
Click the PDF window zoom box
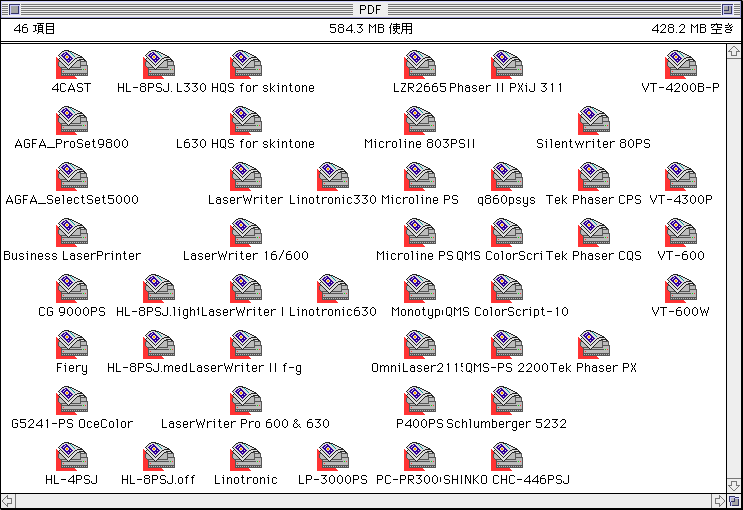727,9
